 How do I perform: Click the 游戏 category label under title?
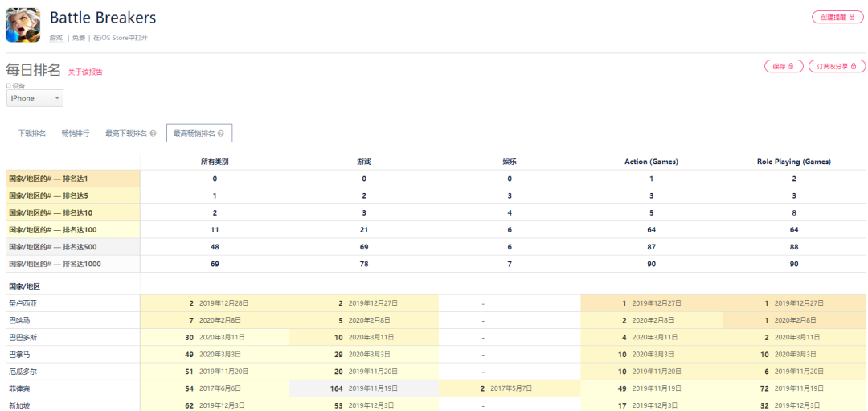[56, 38]
